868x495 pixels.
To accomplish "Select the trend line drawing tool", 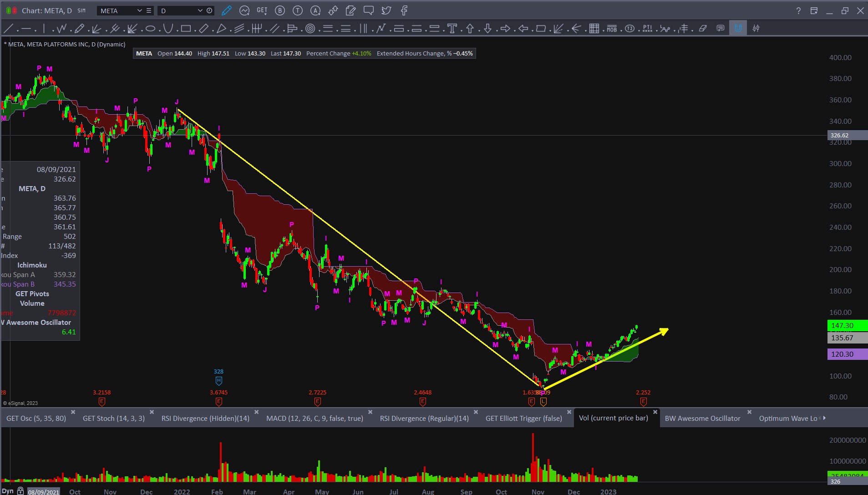I will coord(8,29).
